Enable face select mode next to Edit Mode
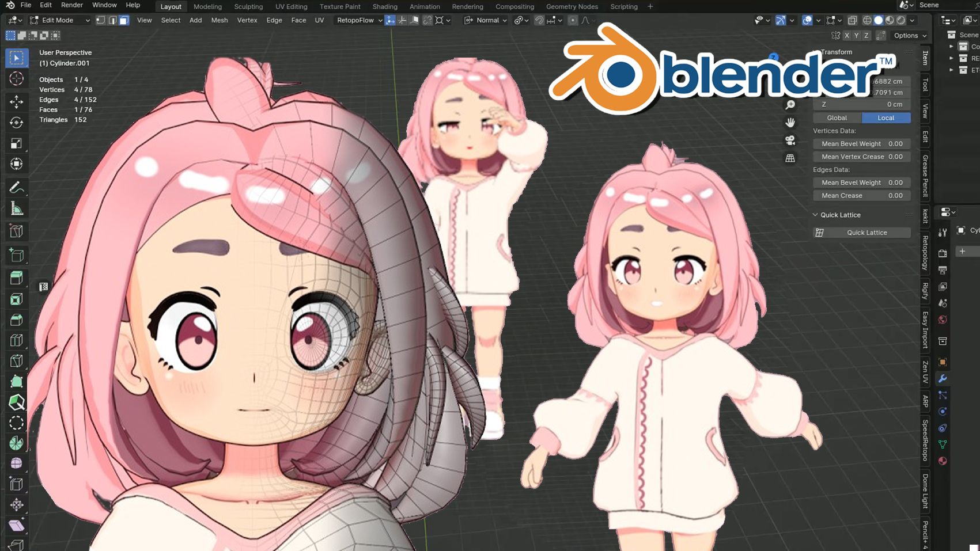The image size is (980, 551). pyautogui.click(x=123, y=20)
